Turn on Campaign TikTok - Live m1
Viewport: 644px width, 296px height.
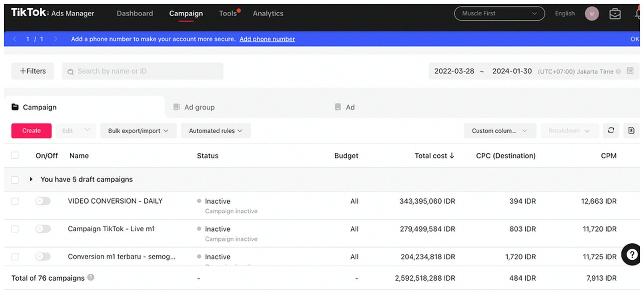click(x=43, y=229)
